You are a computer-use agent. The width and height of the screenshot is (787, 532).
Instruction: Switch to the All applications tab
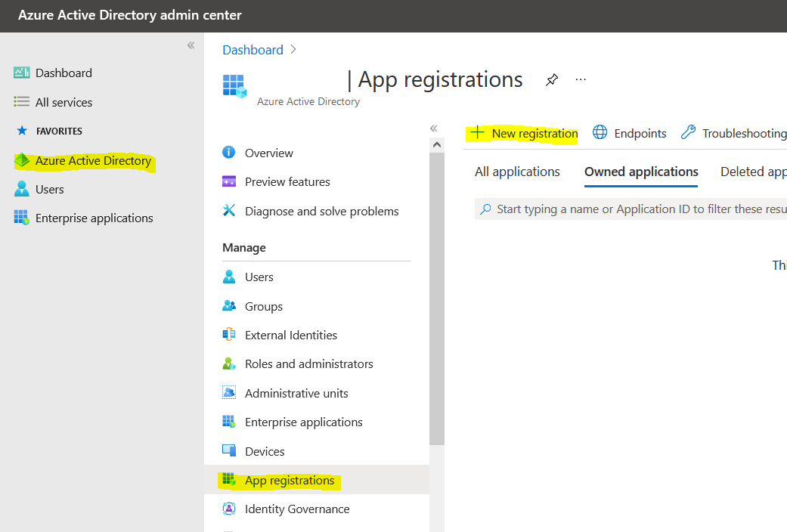tap(517, 172)
